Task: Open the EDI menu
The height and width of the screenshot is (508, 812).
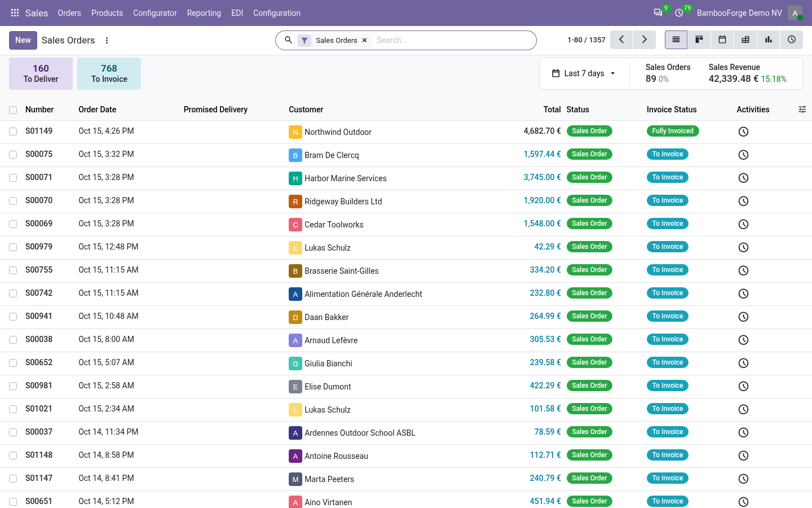Action: [x=237, y=13]
